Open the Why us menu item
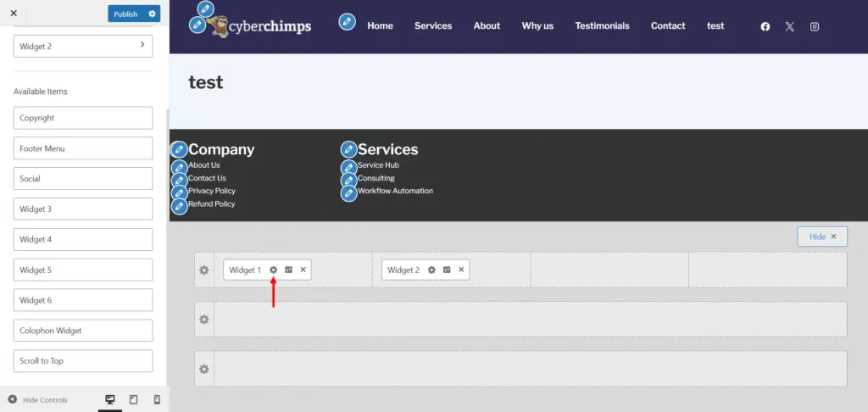 click(537, 25)
